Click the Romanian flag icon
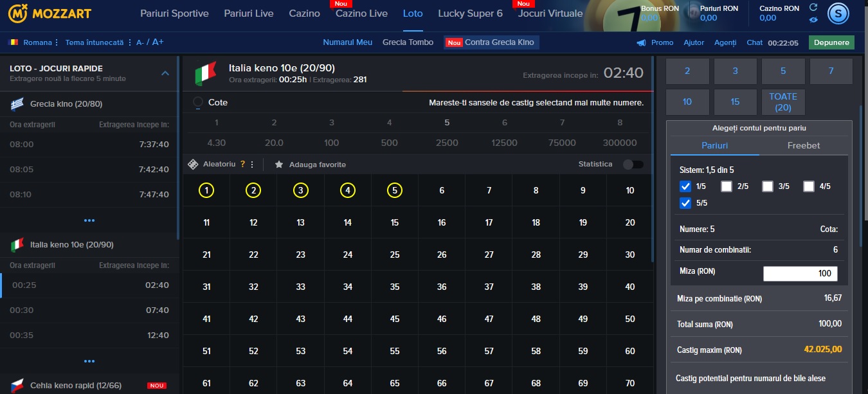 click(14, 42)
